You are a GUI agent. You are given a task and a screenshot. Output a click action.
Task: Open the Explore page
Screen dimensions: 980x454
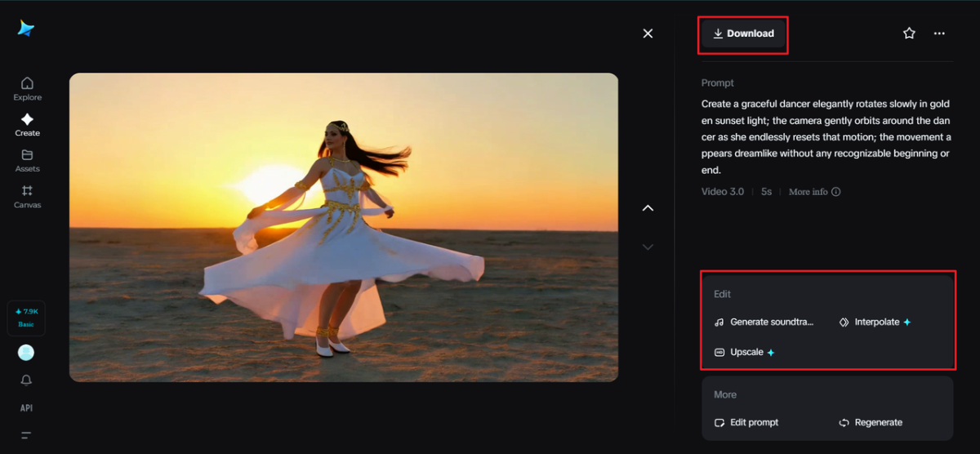[x=27, y=89]
